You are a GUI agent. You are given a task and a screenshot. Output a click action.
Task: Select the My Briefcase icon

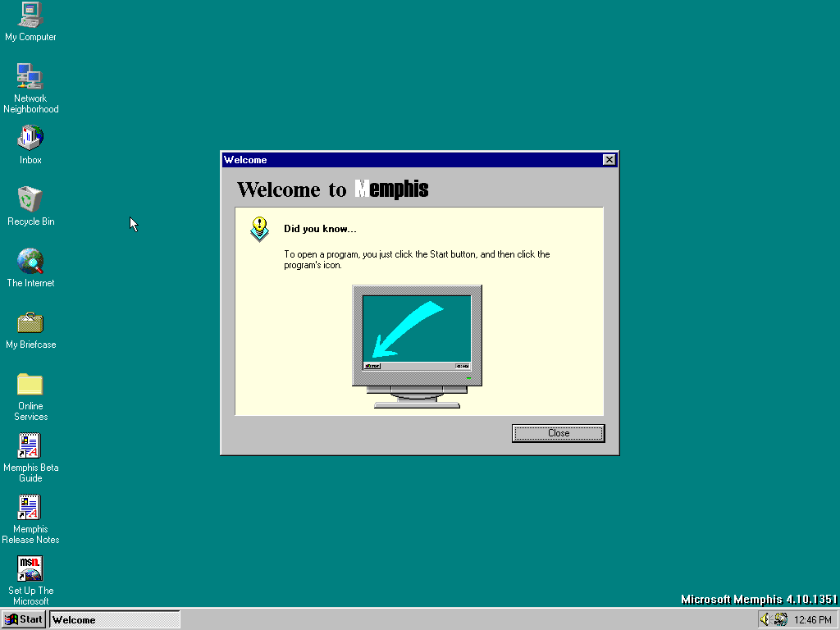(30, 322)
